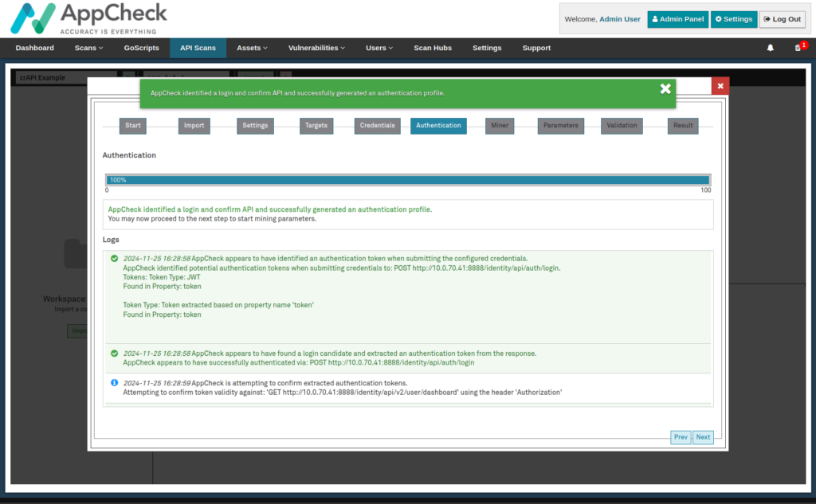Expand the Assets dropdown menu
This screenshot has height=504, width=816.
252,48
